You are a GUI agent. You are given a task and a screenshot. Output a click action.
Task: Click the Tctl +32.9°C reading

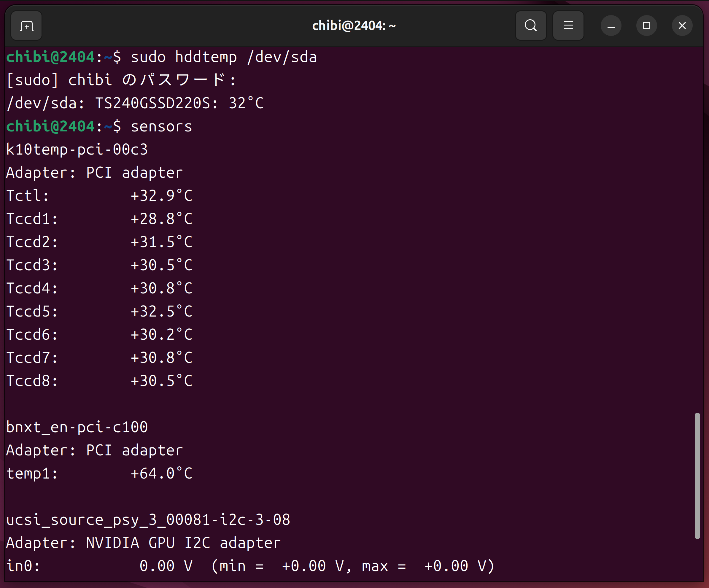coord(161,196)
